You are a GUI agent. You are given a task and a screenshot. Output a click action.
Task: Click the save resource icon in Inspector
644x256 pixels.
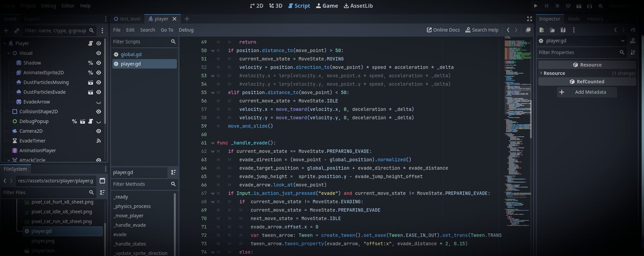[x=563, y=30]
